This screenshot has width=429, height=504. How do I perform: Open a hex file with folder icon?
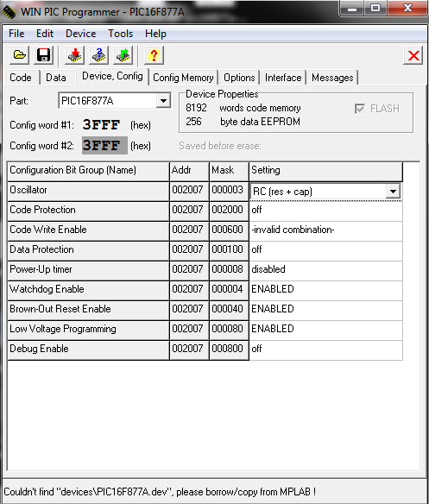click(20, 55)
